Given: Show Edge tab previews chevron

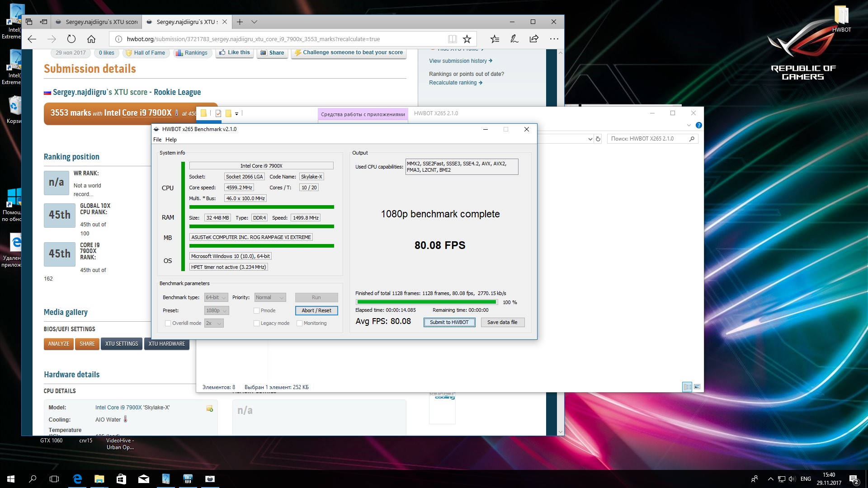Looking at the screenshot, I should coord(254,22).
